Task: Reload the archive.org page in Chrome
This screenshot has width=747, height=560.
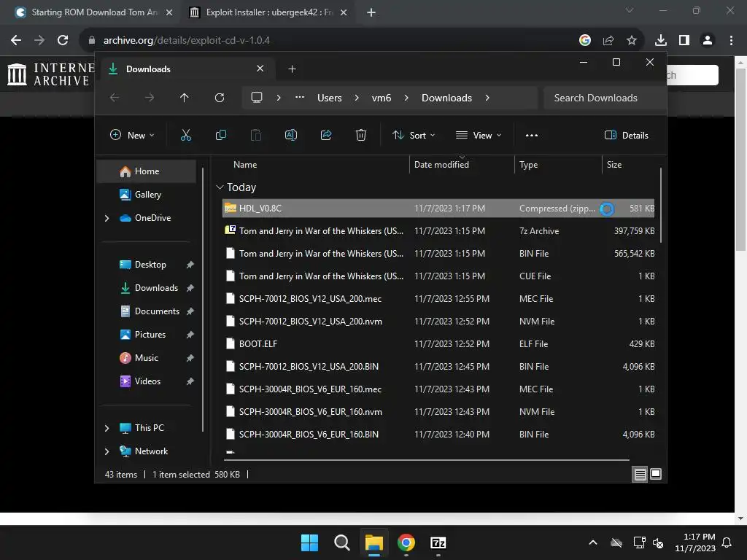Action: point(63,41)
